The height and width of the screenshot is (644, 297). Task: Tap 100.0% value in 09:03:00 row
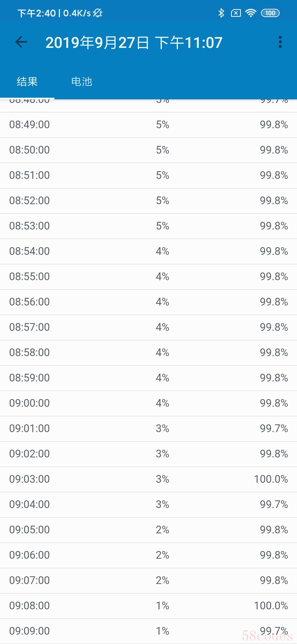271,479
